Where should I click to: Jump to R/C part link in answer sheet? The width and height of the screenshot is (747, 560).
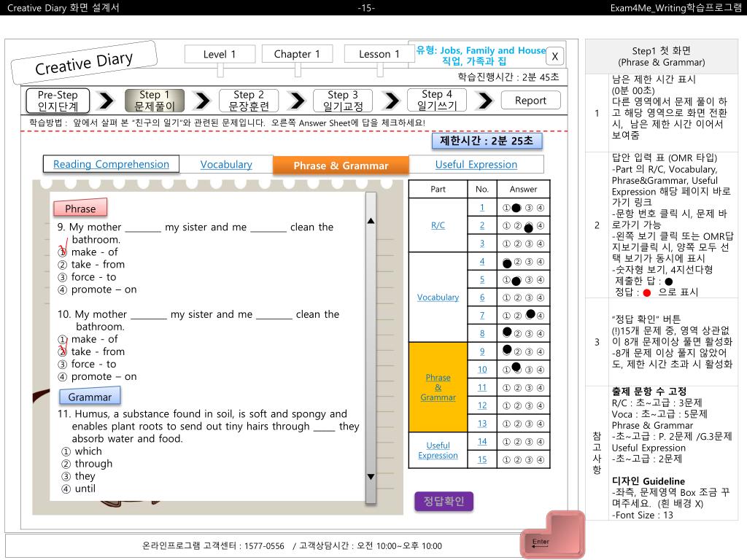438,225
